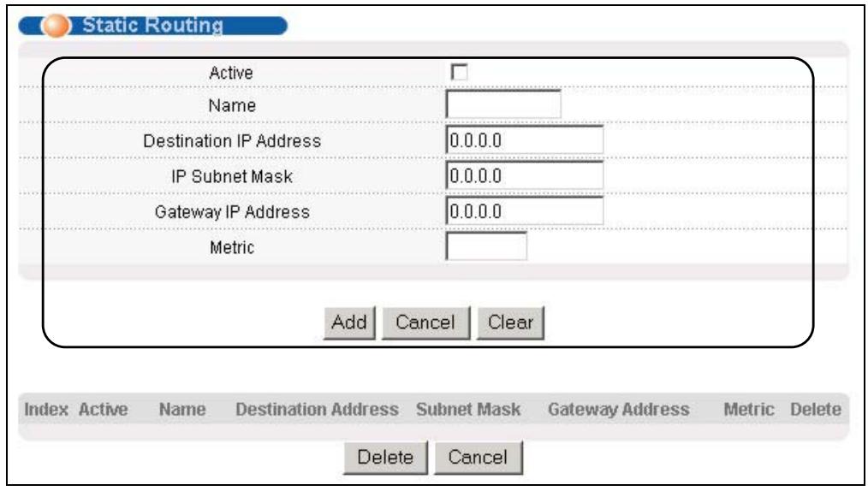Add the static route

click(349, 322)
